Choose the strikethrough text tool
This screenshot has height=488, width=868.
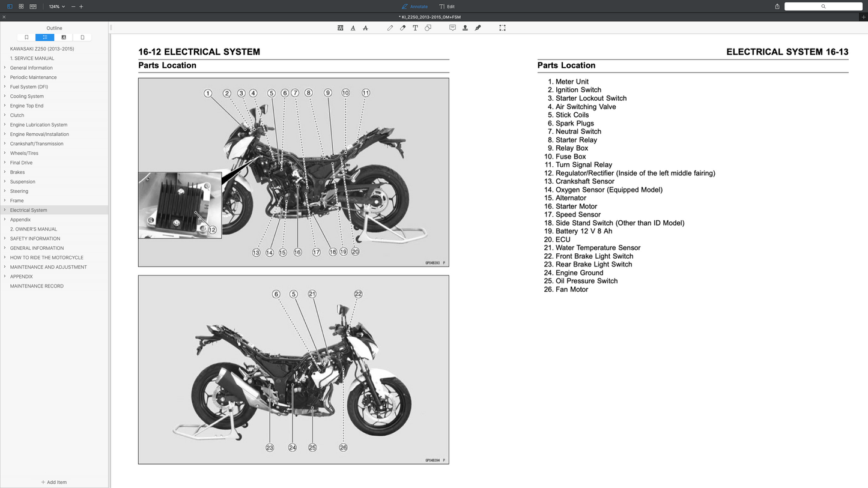coord(365,28)
